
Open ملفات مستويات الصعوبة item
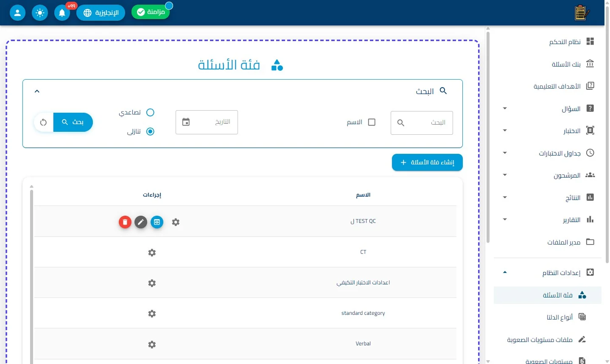[548, 339]
